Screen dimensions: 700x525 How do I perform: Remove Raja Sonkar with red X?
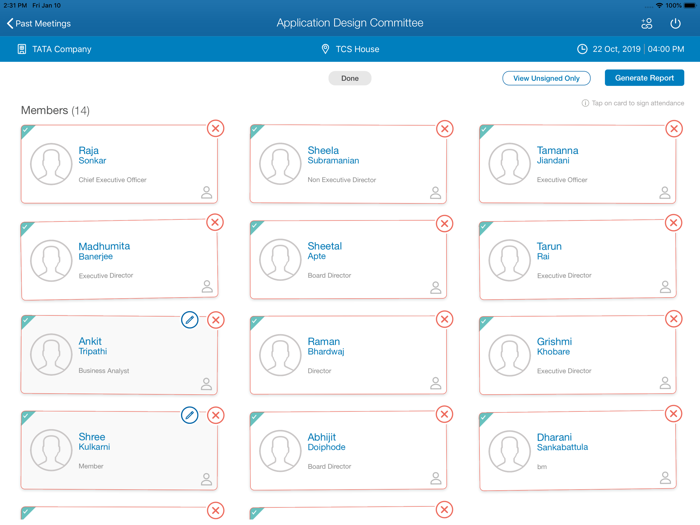click(216, 129)
